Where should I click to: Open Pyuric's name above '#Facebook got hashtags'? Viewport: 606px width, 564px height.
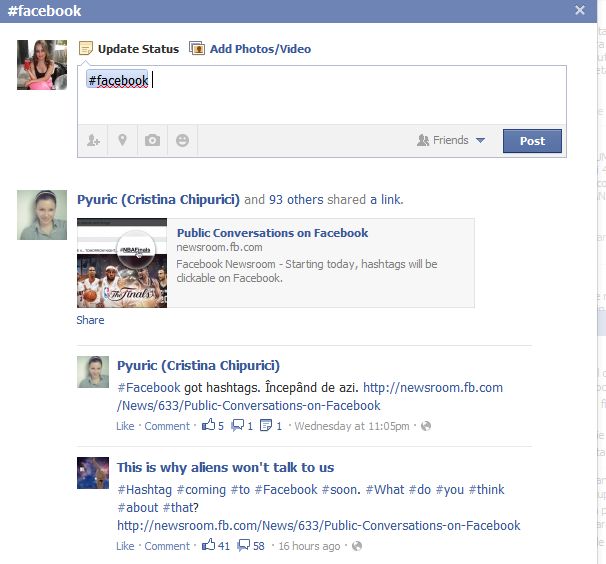(198, 366)
